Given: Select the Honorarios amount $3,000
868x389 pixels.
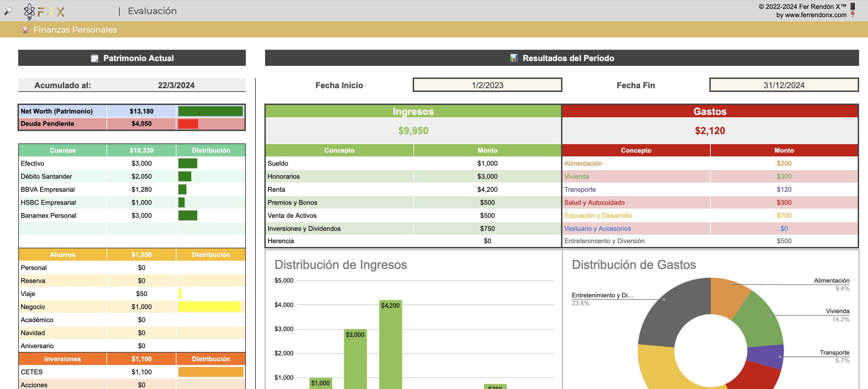Looking at the screenshot, I should tap(487, 176).
